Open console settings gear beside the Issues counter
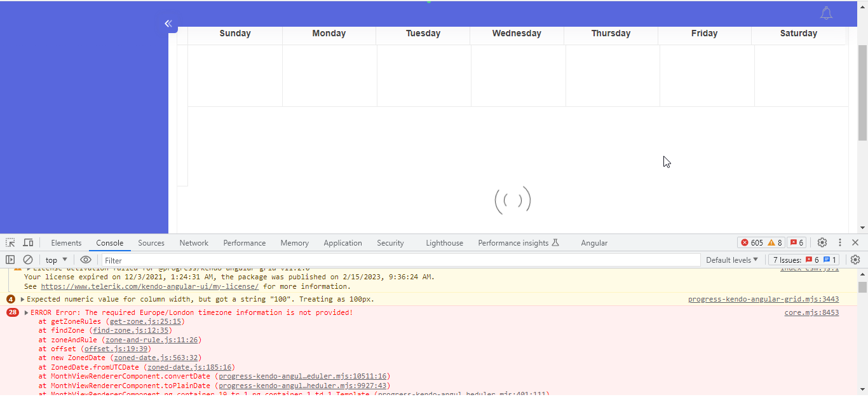This screenshot has width=868, height=397. point(855,260)
